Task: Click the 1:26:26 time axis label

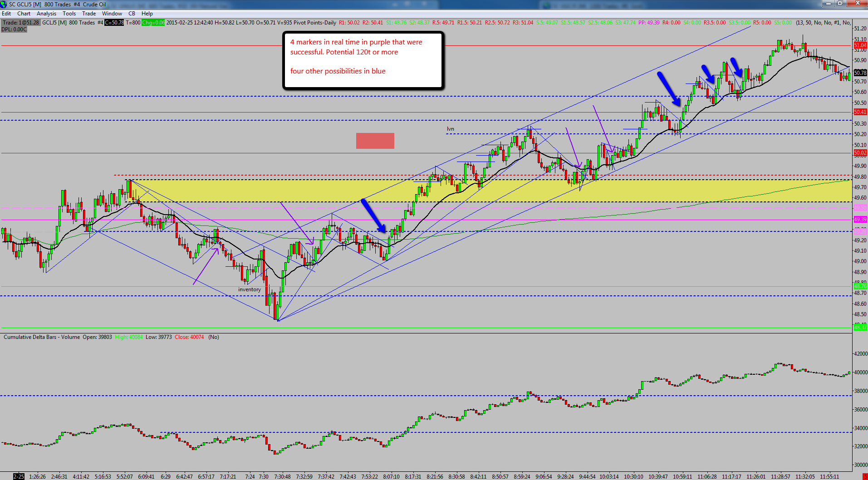Action: tap(37, 477)
